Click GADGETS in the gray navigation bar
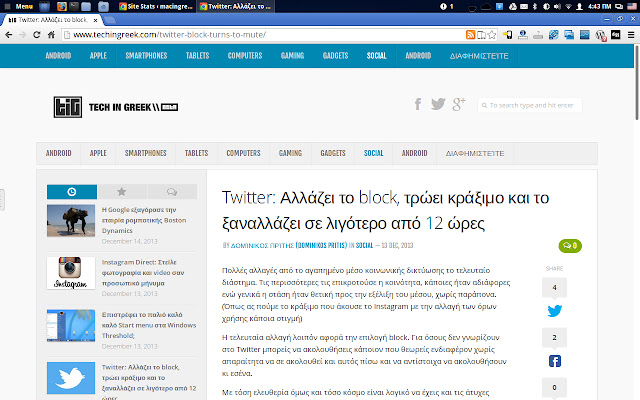640x400 pixels. tap(333, 153)
